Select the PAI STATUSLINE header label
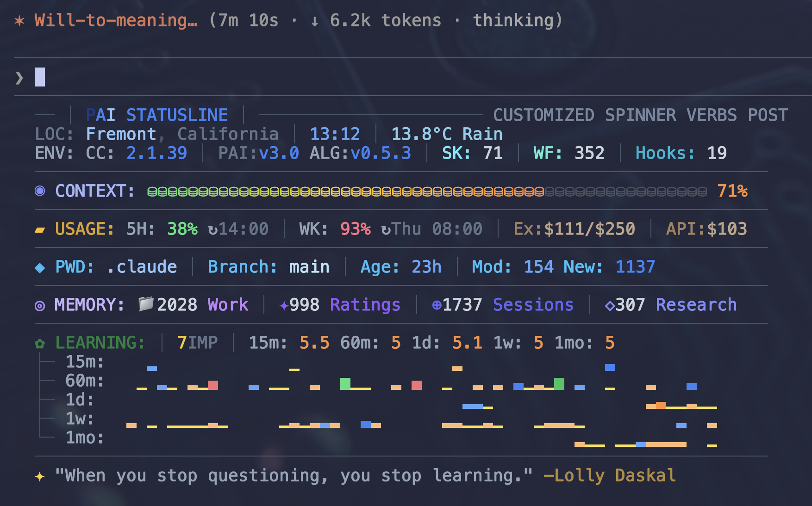The width and height of the screenshot is (812, 506). click(x=157, y=115)
